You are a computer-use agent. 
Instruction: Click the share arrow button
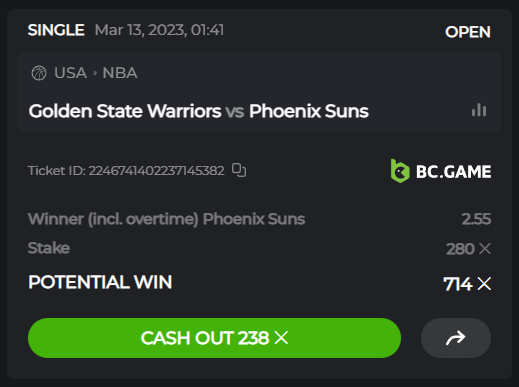tap(456, 338)
